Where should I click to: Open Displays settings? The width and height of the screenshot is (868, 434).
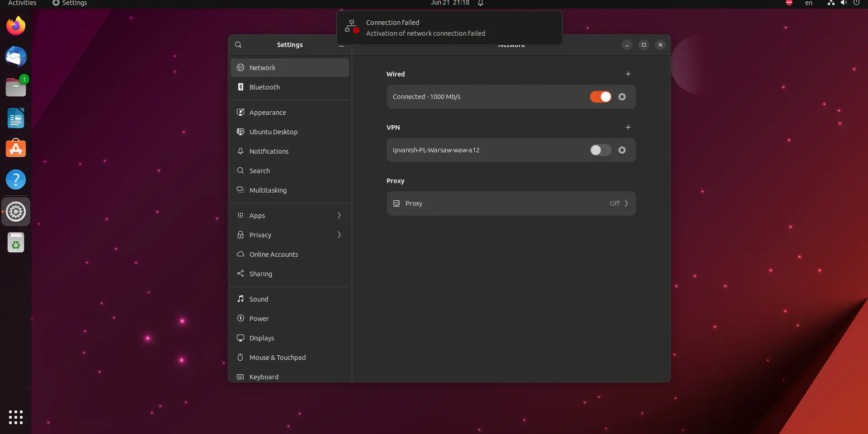pyautogui.click(x=290, y=338)
